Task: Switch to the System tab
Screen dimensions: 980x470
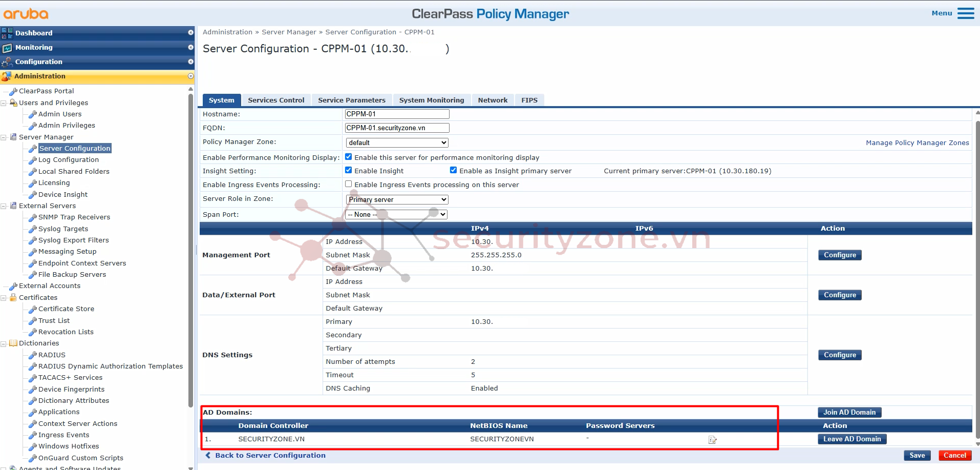Action: point(221,100)
